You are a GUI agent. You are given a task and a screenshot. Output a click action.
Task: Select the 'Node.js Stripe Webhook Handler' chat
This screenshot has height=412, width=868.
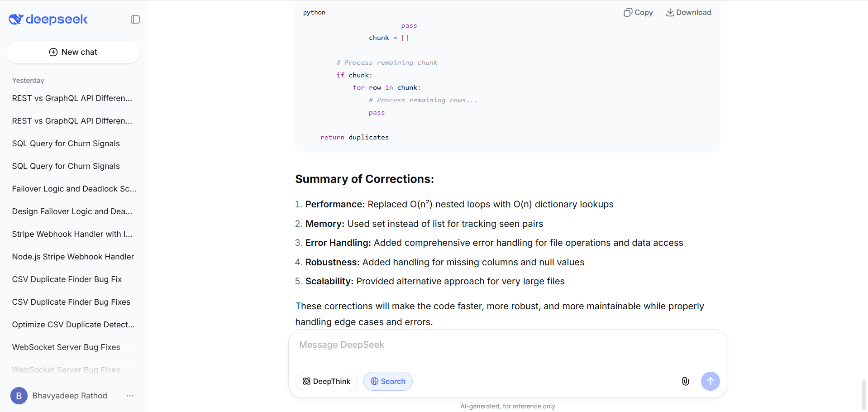(x=73, y=256)
